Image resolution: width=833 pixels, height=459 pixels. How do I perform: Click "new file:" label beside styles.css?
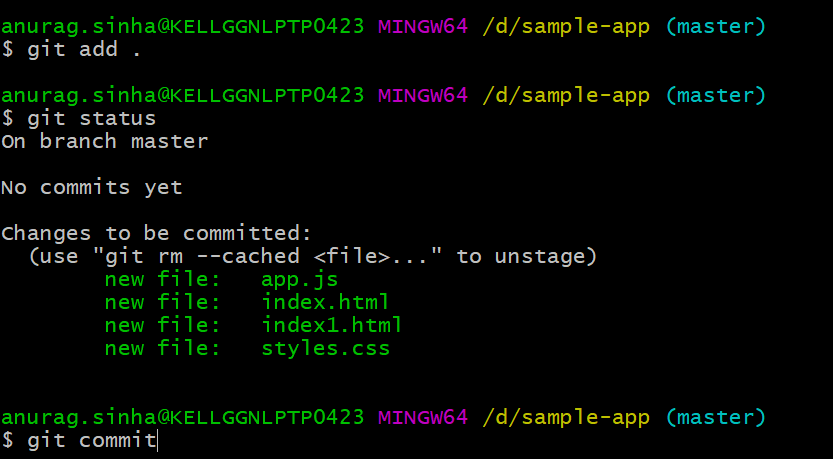pos(162,349)
